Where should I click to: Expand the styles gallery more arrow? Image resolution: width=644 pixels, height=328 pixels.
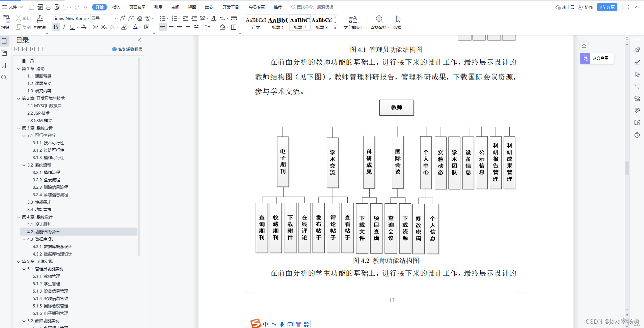(335, 28)
